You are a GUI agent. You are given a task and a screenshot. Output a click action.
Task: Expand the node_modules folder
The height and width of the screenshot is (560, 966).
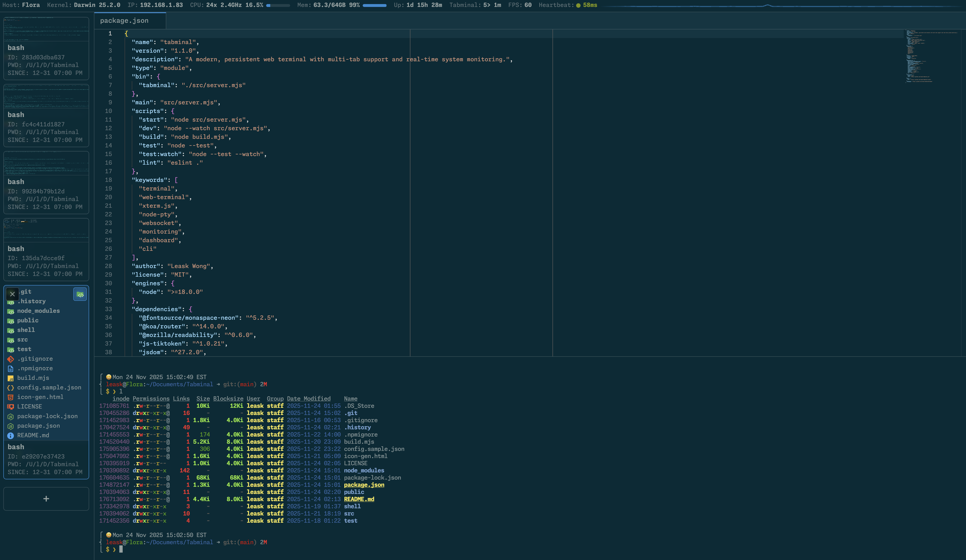pos(38,311)
